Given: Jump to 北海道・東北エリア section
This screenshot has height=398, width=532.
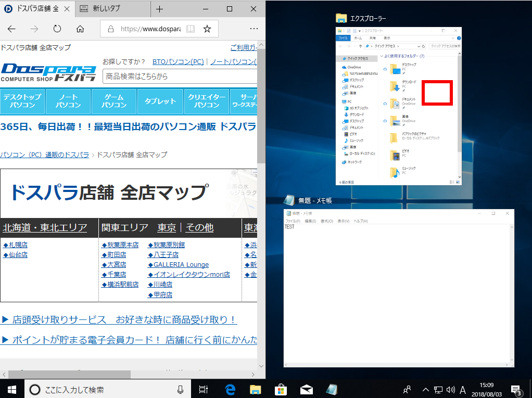Looking at the screenshot, I should (45, 227).
